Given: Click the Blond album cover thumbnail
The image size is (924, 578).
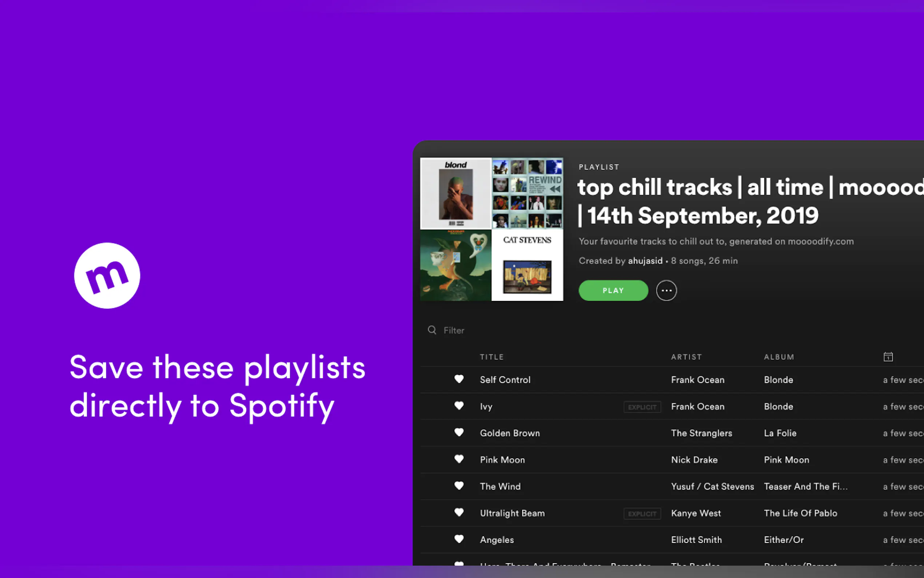Looking at the screenshot, I should pyautogui.click(x=456, y=193).
